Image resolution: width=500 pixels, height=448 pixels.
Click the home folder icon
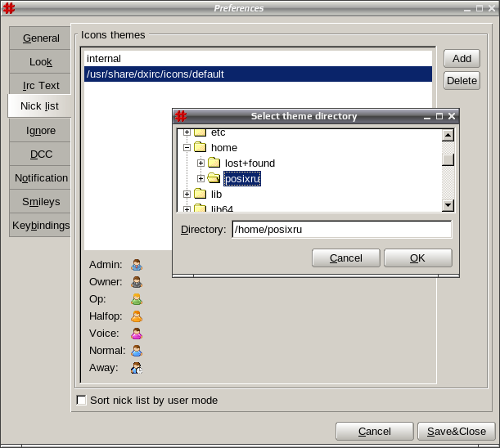click(200, 147)
